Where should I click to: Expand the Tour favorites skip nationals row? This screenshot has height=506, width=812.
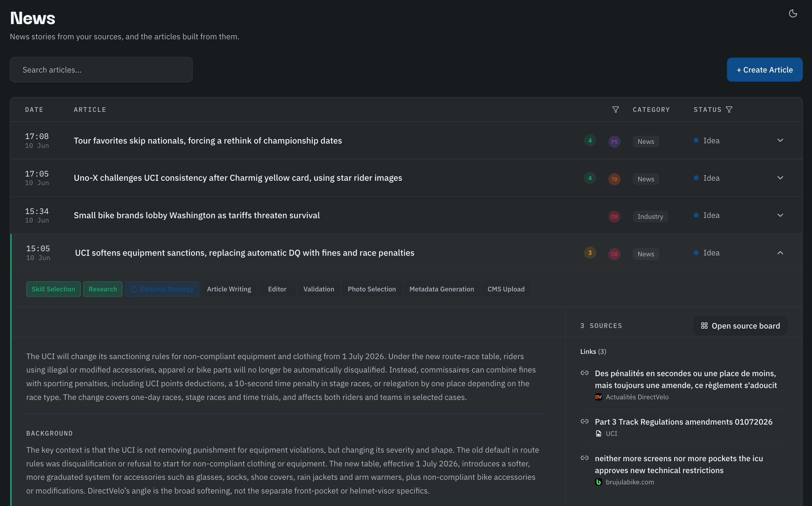click(x=780, y=141)
